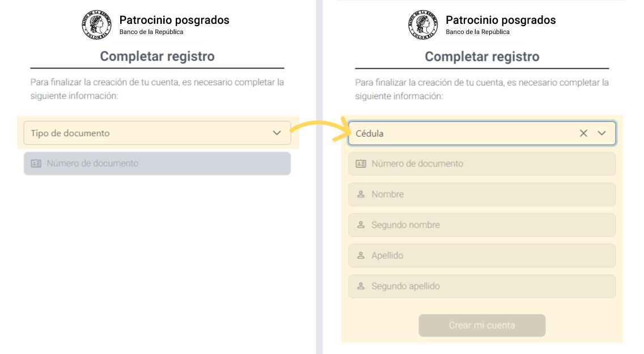The width and height of the screenshot is (644, 354).
Task: Click the person icon beside Segundo apellido
Action: pos(361,286)
